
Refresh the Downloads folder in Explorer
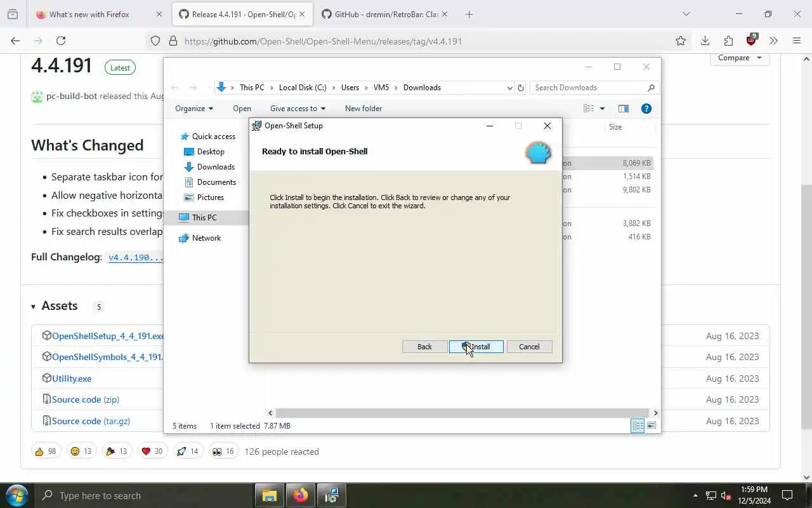[521, 88]
